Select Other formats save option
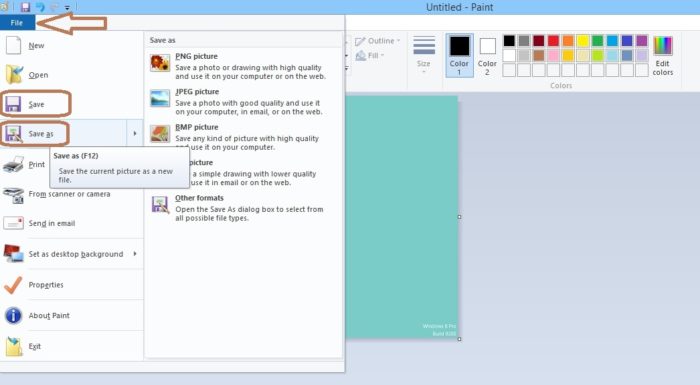This screenshot has width=700, height=385. pos(243,208)
